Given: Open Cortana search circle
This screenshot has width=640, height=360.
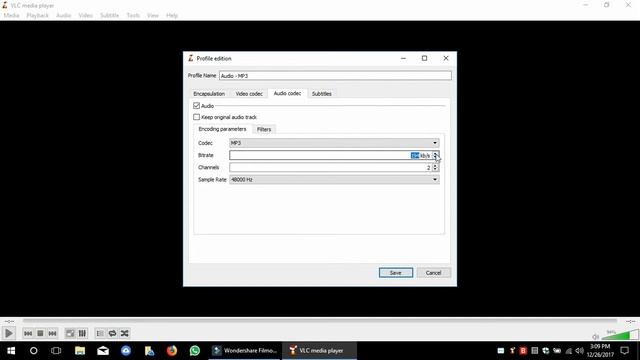Looking at the screenshot, I should point(33,351).
